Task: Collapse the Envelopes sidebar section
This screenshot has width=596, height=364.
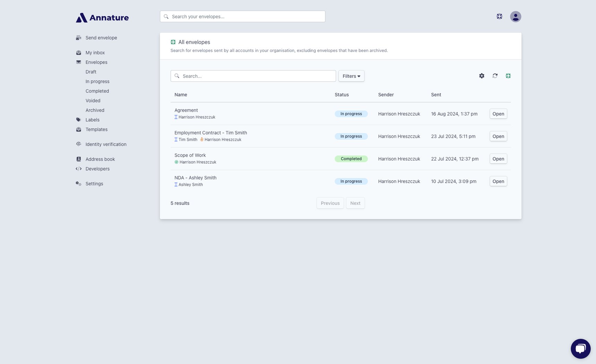Action: click(x=96, y=62)
